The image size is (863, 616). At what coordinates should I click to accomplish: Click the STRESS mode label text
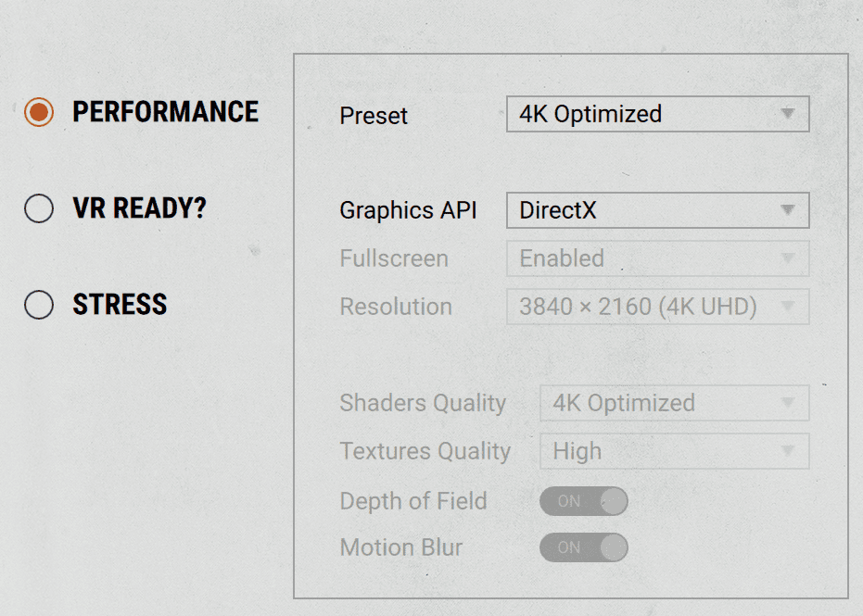point(121,305)
